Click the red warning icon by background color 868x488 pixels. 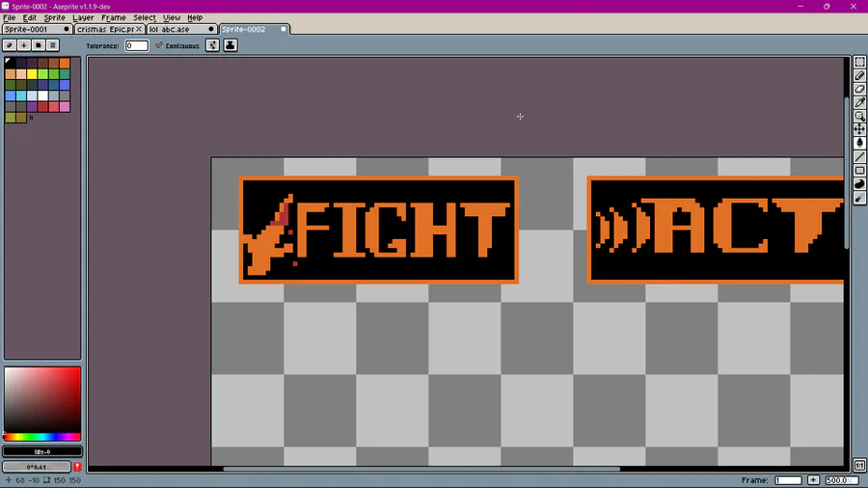(77, 467)
